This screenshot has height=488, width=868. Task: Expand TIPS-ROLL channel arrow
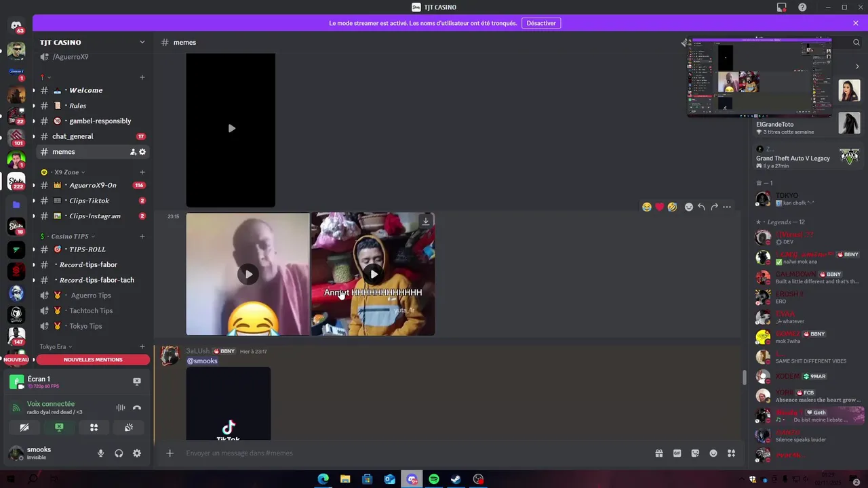coord(33,249)
